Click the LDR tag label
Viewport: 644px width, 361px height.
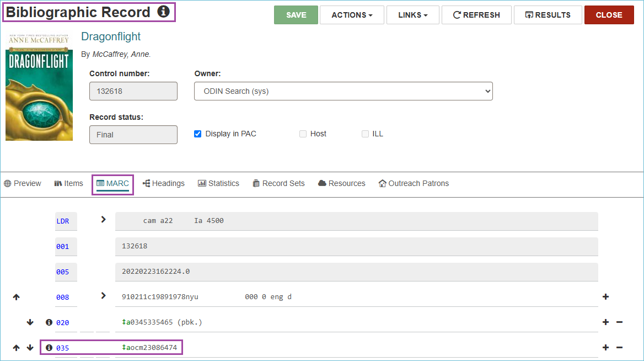[63, 221]
